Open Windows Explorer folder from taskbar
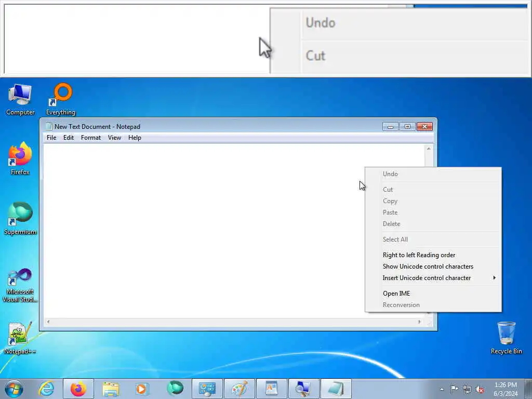The height and width of the screenshot is (399, 532). click(x=111, y=389)
